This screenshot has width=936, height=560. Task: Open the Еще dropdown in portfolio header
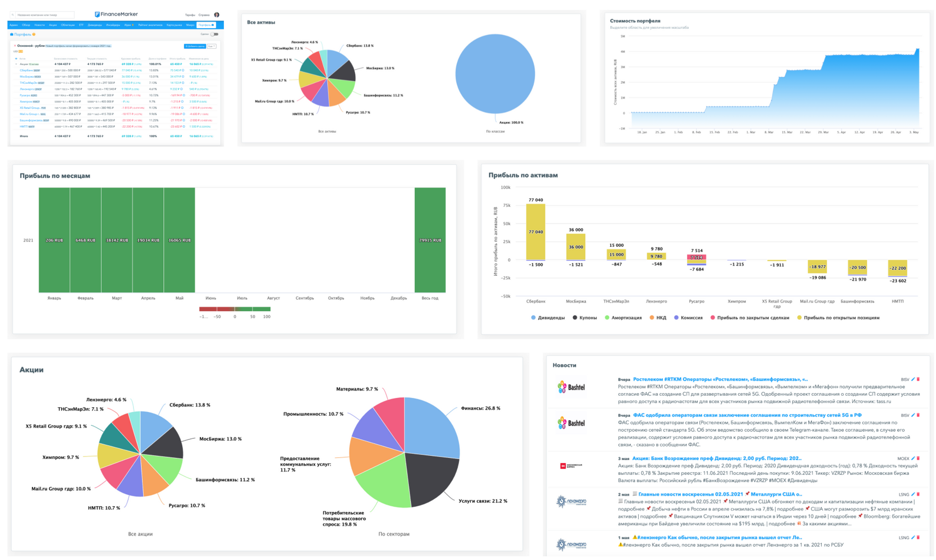(x=212, y=46)
